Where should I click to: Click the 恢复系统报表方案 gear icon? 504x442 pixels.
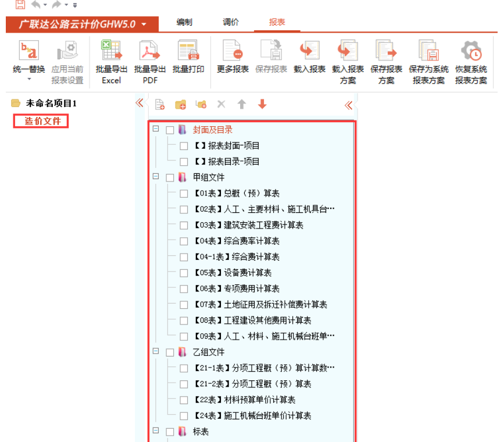coord(471,52)
